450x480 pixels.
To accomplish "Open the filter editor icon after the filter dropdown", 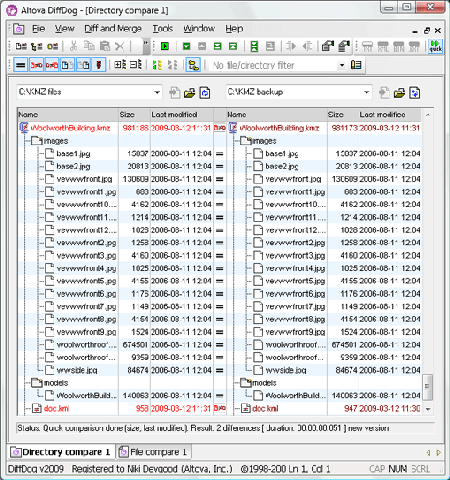I will pyautogui.click(x=356, y=65).
